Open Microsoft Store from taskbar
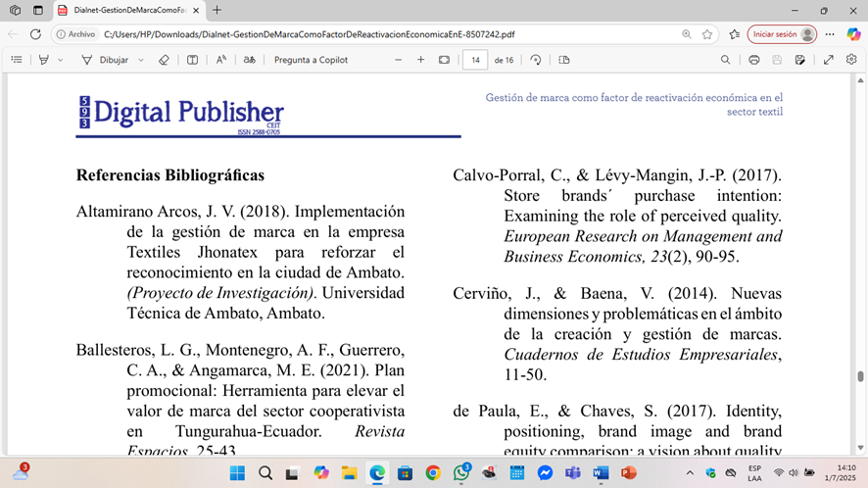Screen dimensions: 868x488 pos(406,473)
